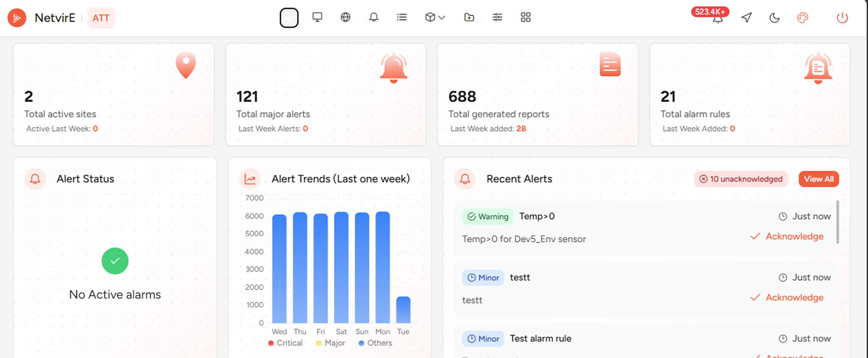Click the ATT tenant badge

coord(101,18)
